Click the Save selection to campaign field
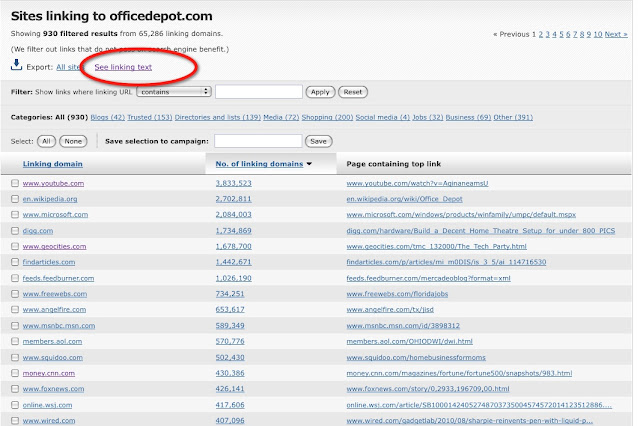This screenshot has height=426, width=640. 258,141
